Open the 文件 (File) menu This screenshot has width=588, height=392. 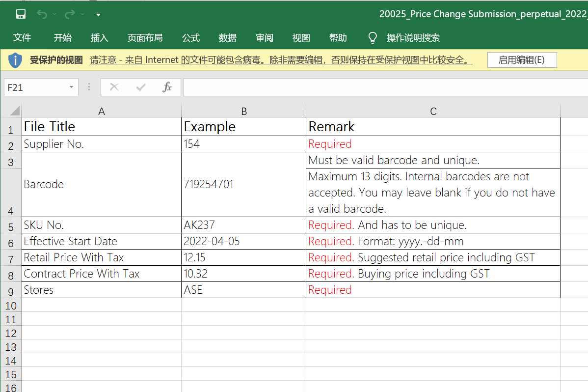(x=22, y=38)
